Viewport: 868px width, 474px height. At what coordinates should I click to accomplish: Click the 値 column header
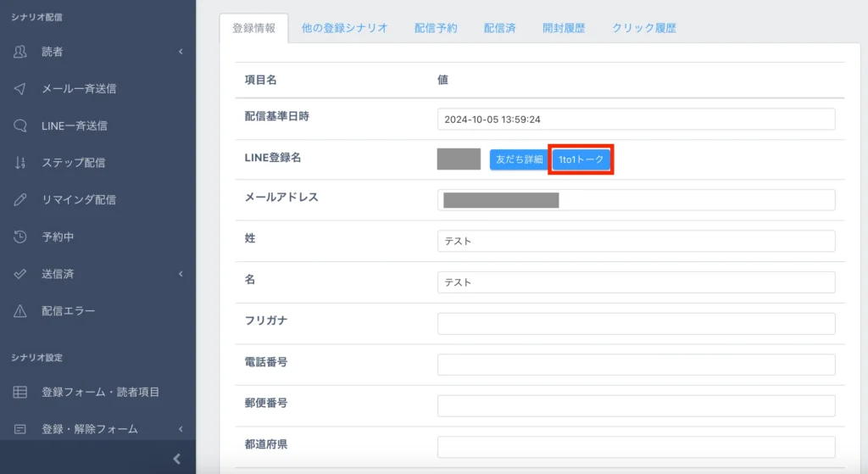[x=442, y=80]
